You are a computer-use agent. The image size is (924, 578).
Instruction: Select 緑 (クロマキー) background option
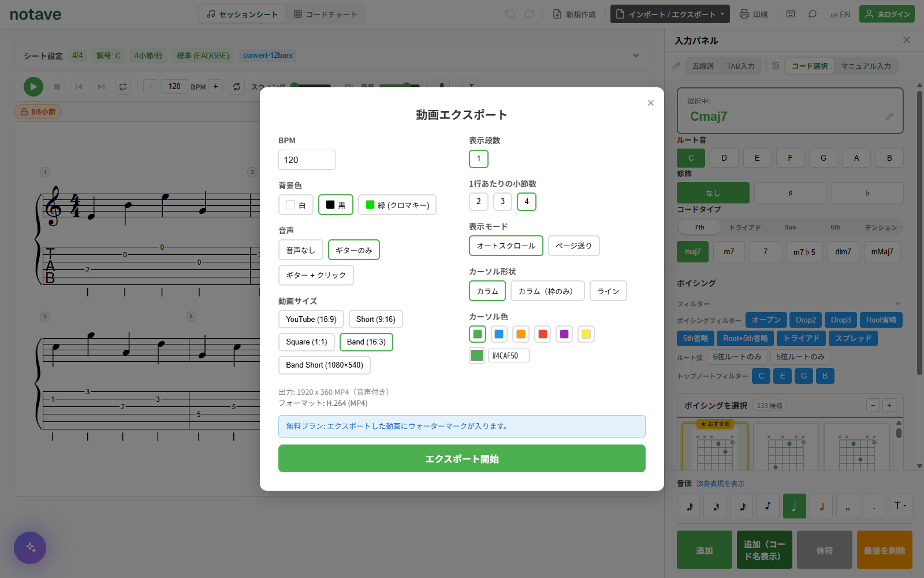coord(397,205)
